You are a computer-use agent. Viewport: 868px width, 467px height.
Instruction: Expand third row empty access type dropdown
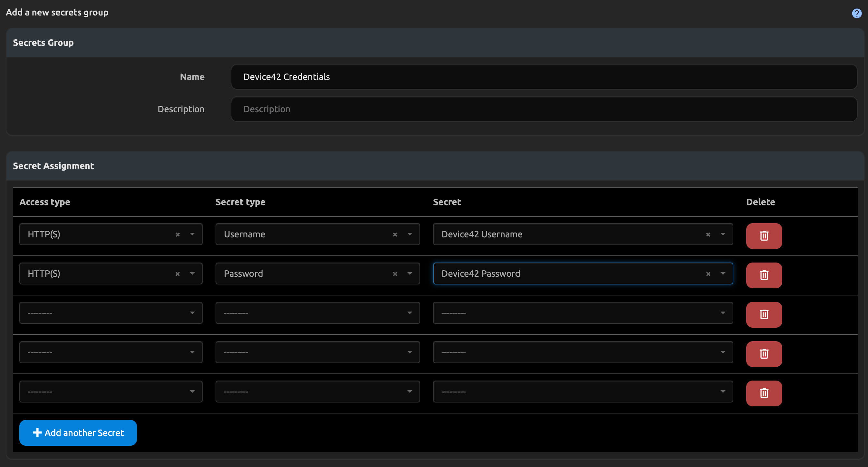(192, 313)
